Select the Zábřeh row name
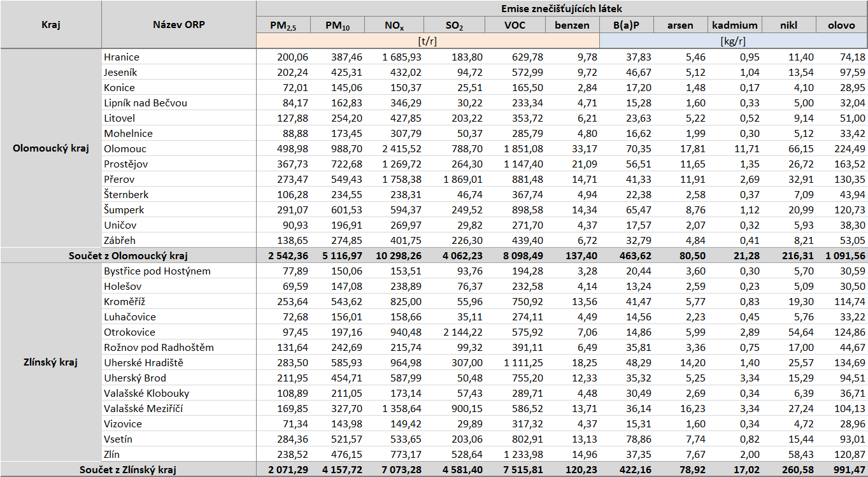The width and height of the screenshot is (868, 477). 120,240
